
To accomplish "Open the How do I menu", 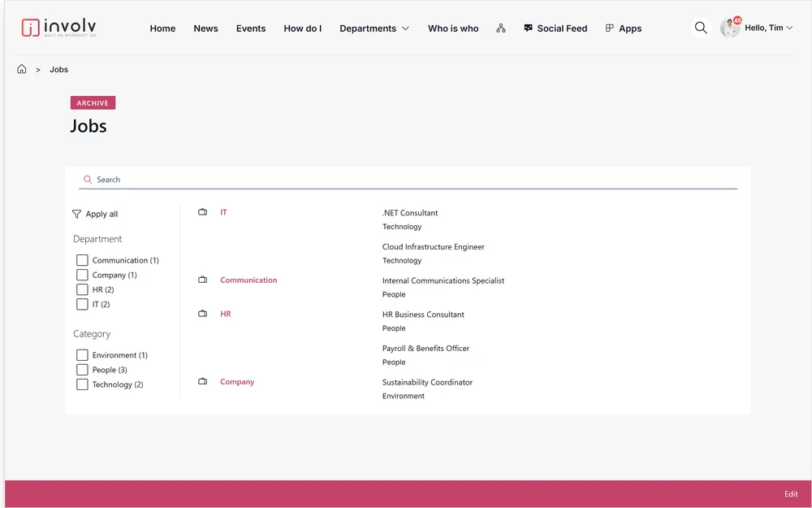I will (x=302, y=28).
